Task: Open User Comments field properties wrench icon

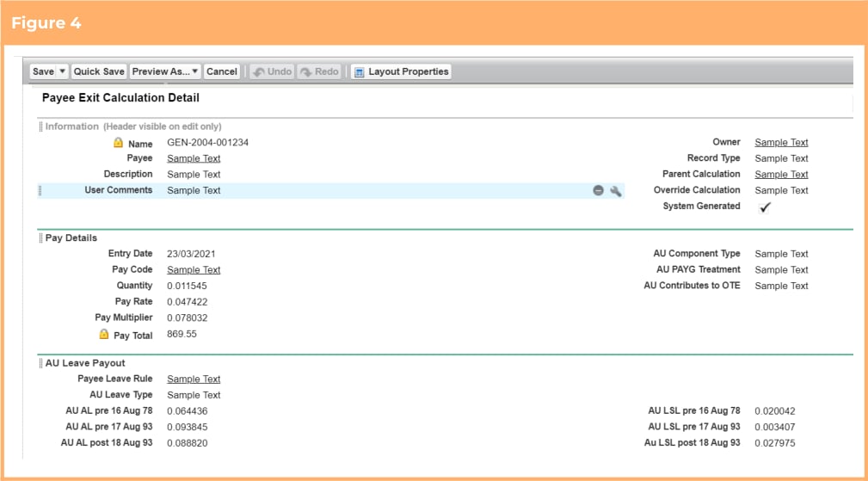Action: (x=616, y=191)
